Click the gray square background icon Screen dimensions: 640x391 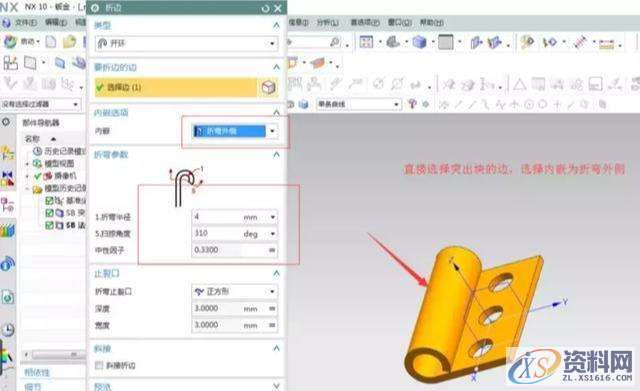click(x=445, y=42)
